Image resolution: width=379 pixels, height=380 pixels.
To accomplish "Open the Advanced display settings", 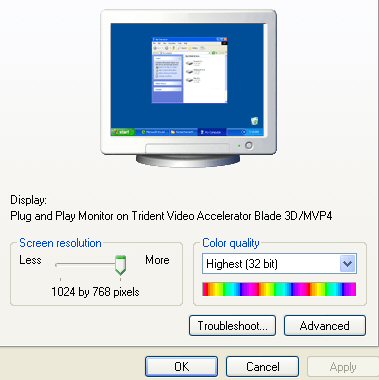I will [x=325, y=326].
